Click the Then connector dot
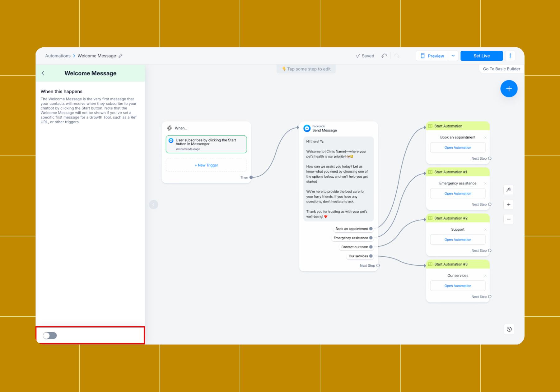Viewport: 560px width, 392px height. click(x=251, y=177)
